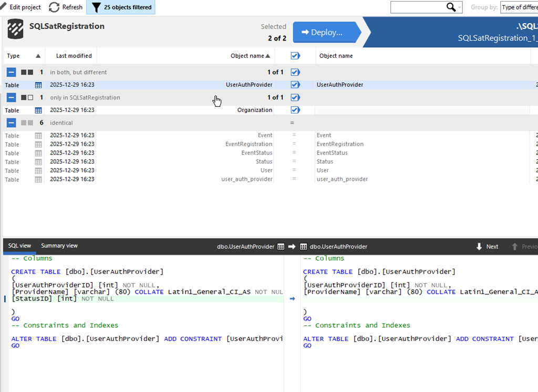Click the magnifier search icon
The width and height of the screenshot is (538, 392).
[450, 7]
